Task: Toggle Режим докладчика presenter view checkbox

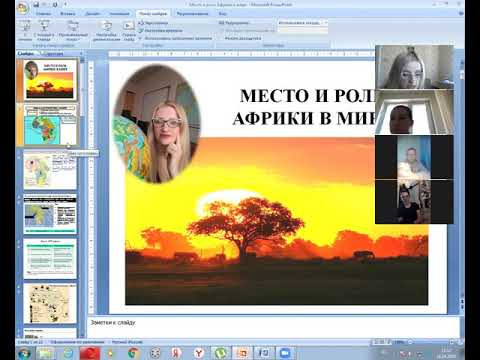Action: (x=240, y=38)
